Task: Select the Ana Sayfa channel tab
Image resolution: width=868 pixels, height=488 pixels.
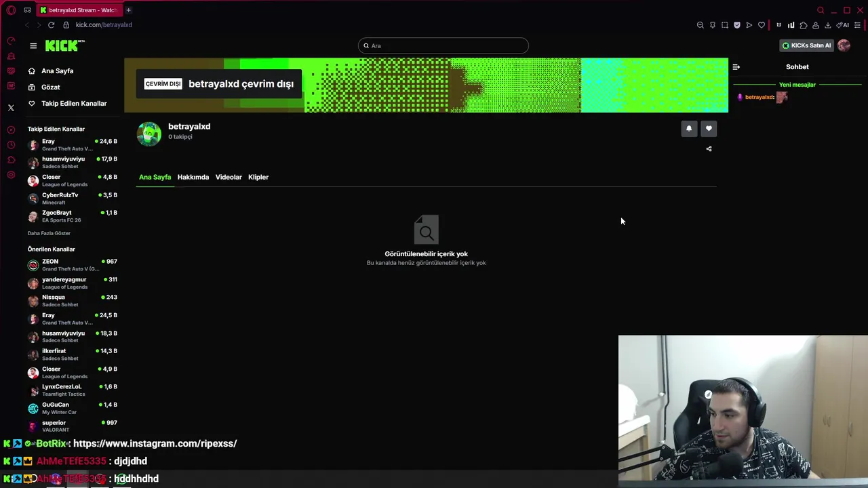Action: tap(155, 177)
